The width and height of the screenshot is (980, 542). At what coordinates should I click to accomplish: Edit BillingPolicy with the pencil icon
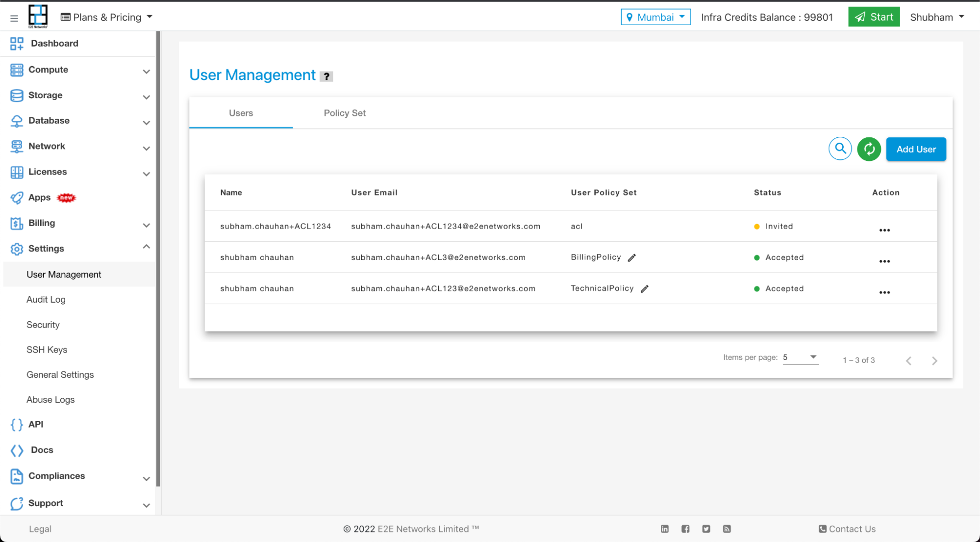[632, 258]
